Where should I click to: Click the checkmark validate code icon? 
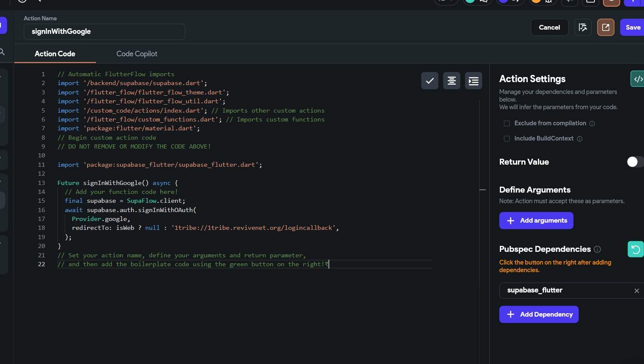click(430, 81)
